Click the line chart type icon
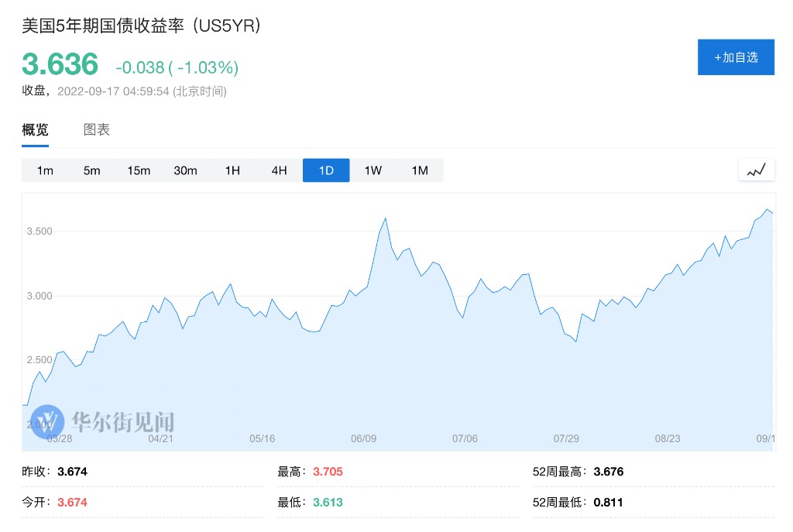This screenshot has width=793, height=532. click(756, 170)
